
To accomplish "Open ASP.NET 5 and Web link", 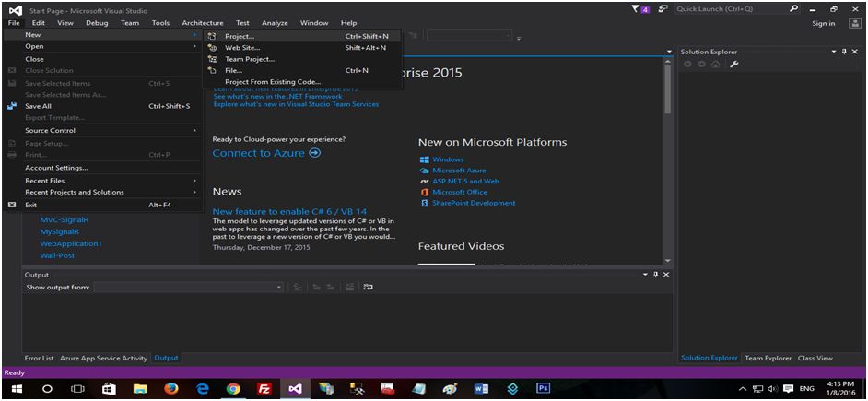I will [x=465, y=181].
